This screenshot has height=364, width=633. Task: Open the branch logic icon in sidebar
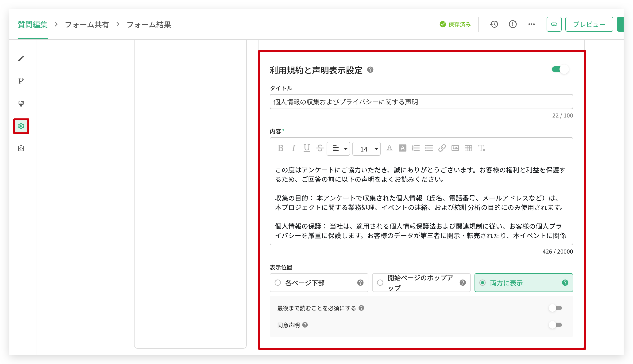tap(21, 81)
